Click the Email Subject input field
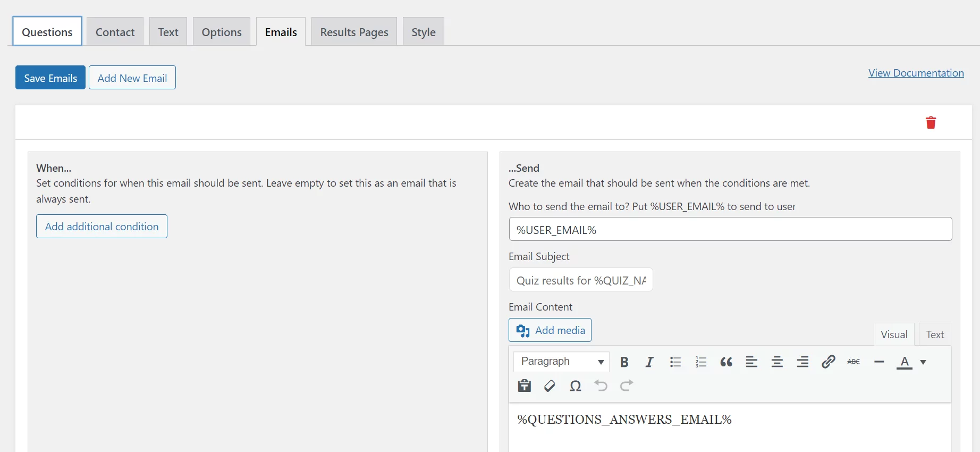Viewport: 980px width, 452px height. tap(580, 280)
